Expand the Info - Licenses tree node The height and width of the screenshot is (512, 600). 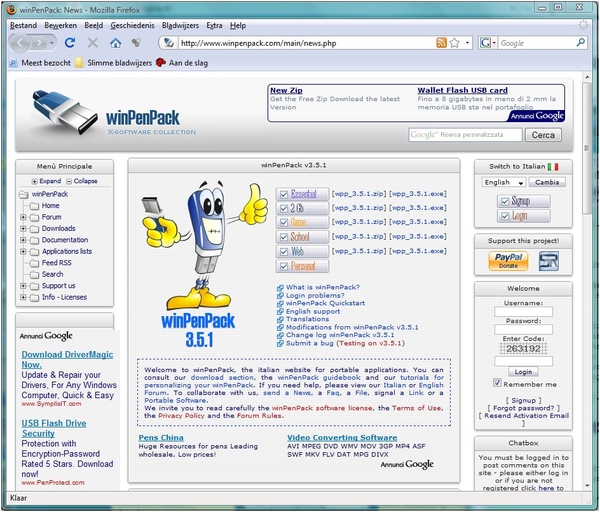coord(23,297)
